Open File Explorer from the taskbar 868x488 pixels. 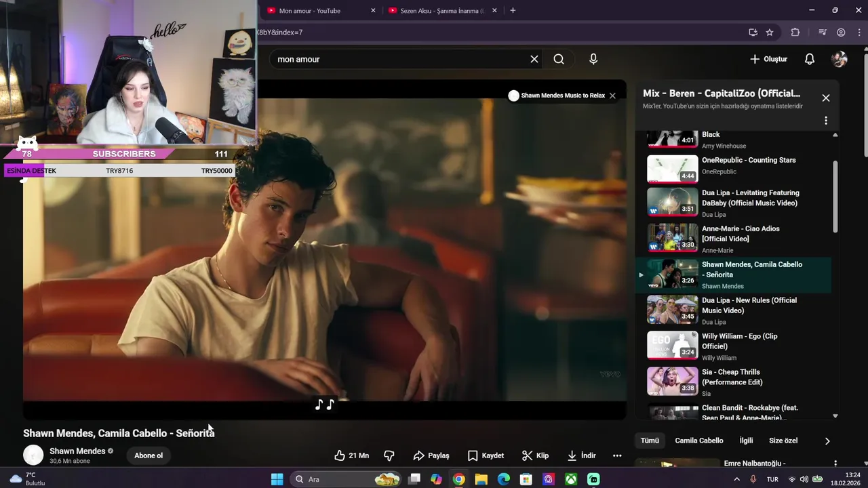(x=481, y=479)
